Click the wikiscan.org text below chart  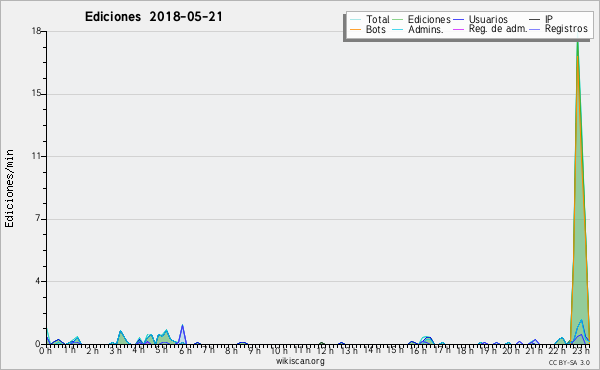click(300, 361)
